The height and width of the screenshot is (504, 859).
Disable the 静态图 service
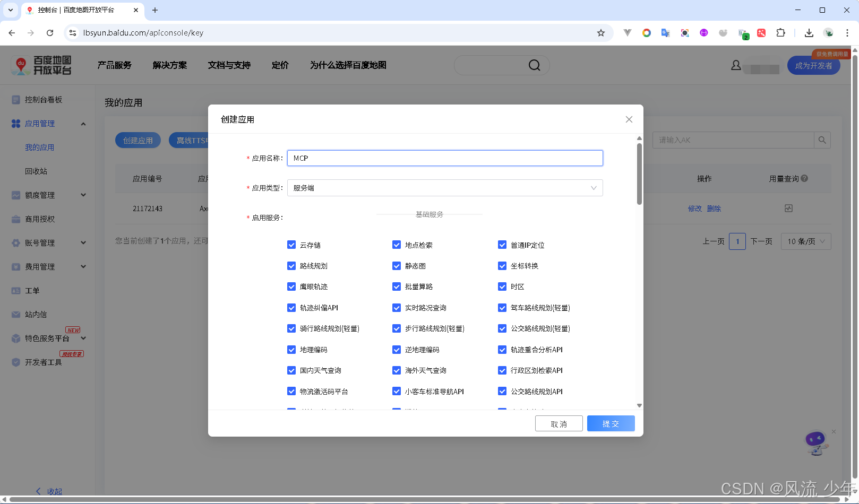397,266
